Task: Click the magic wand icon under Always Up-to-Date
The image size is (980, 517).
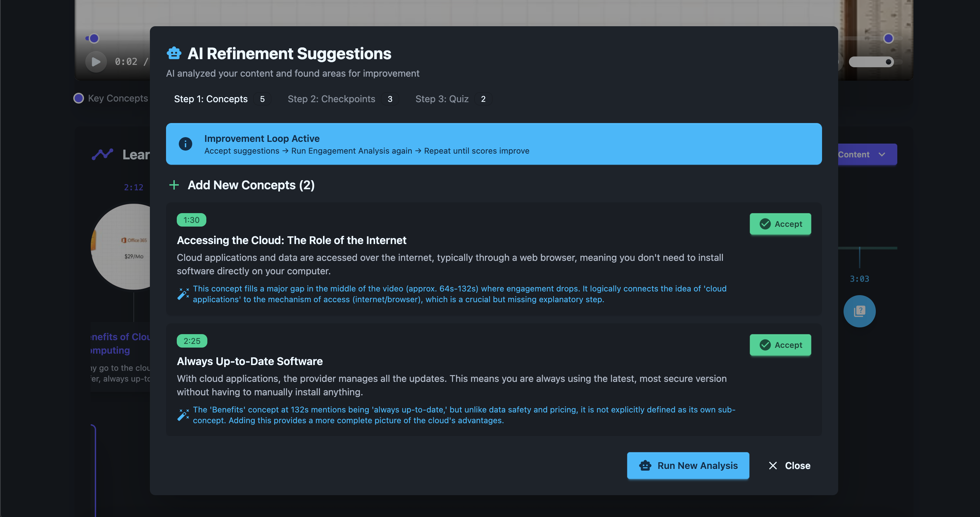Action: (x=183, y=415)
